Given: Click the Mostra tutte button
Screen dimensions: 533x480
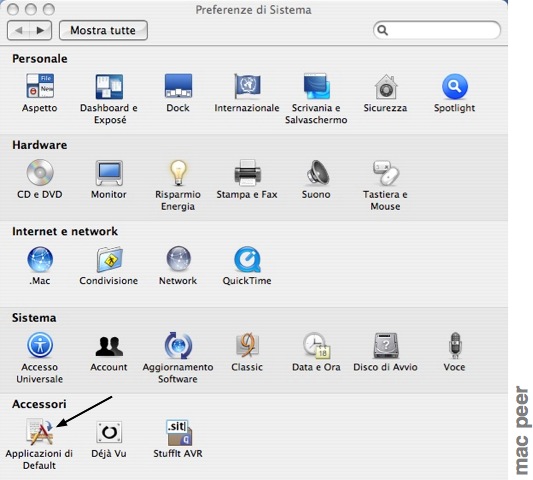Looking at the screenshot, I should tap(103, 30).
